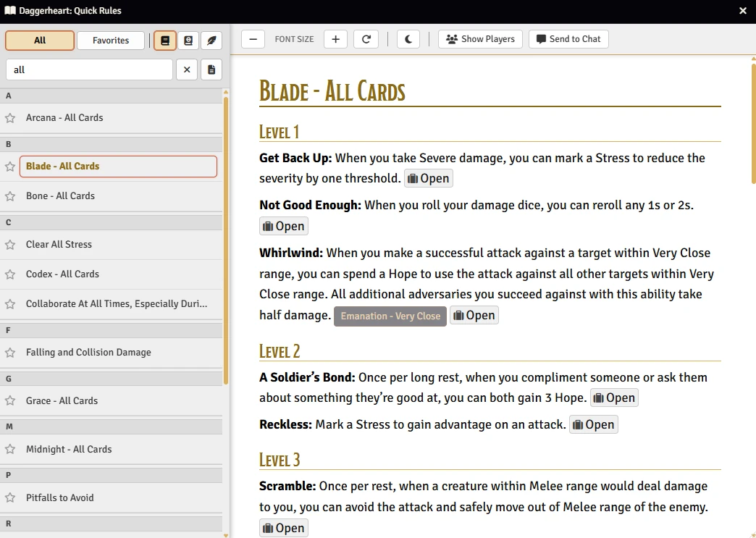Star the Clear All Stress entry
The height and width of the screenshot is (538, 756).
tap(10, 245)
